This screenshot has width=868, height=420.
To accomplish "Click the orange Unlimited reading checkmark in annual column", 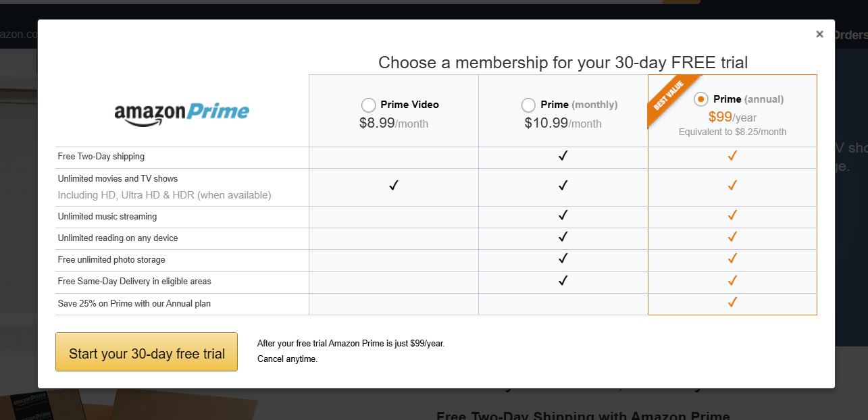I will [x=732, y=237].
